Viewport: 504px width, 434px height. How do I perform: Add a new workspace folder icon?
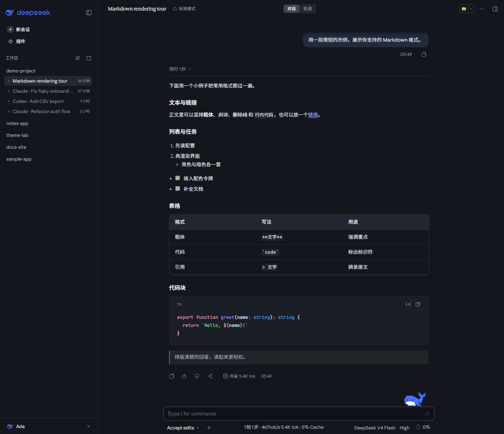tap(89, 58)
